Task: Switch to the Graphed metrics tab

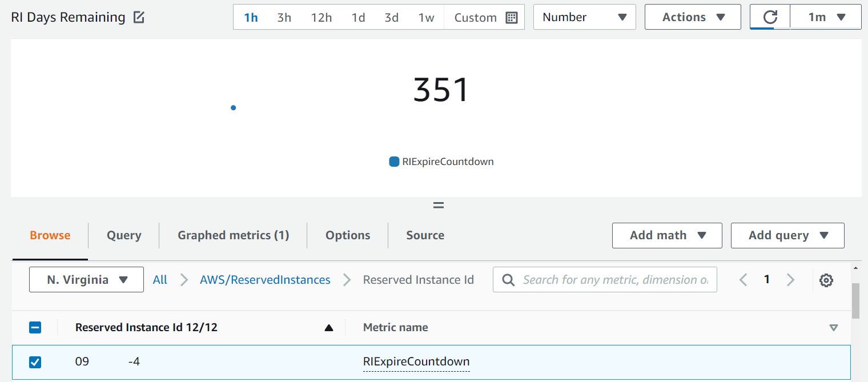Action: click(x=232, y=235)
